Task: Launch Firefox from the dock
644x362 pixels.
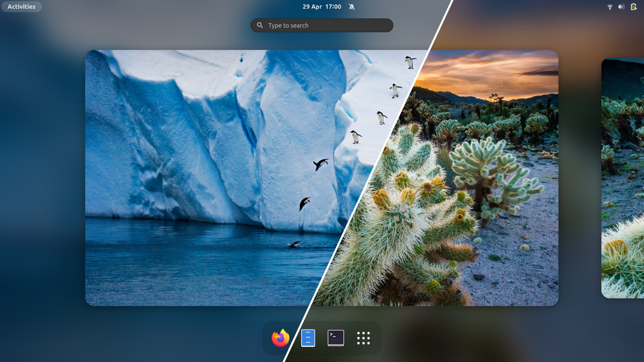Action: 280,338
